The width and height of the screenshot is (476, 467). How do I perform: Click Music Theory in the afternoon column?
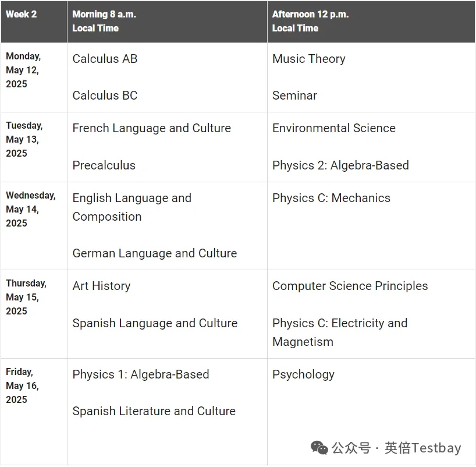click(308, 59)
